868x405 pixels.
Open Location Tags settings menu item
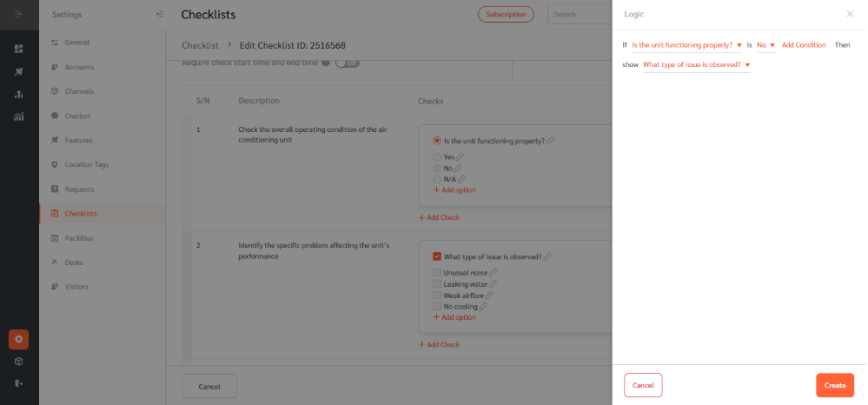pos(103,164)
